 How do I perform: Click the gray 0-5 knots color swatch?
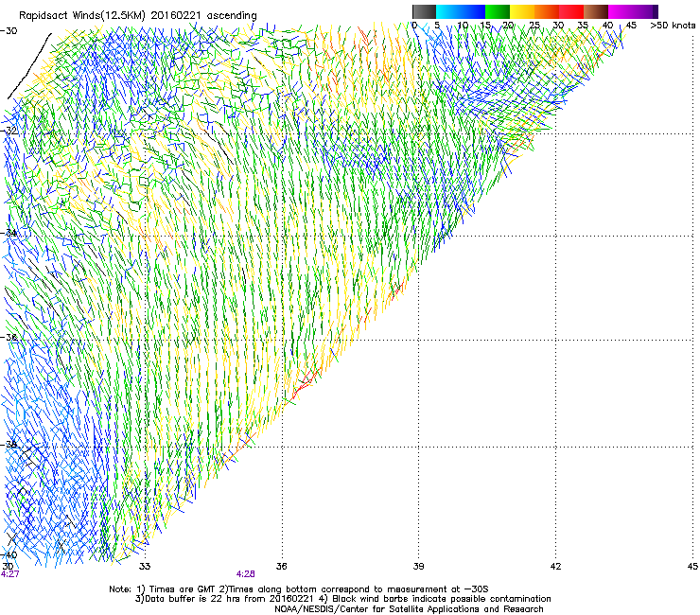[424, 11]
